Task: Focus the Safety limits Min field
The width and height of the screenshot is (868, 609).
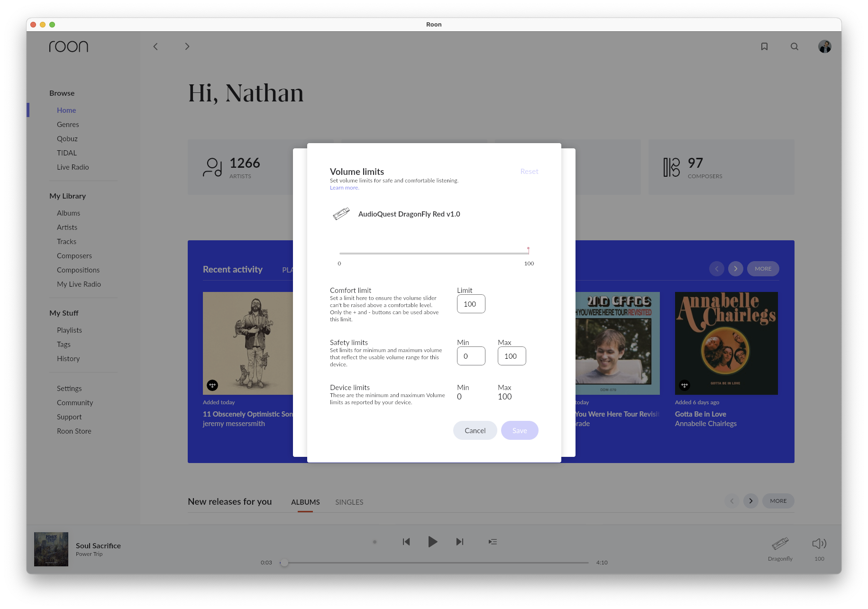Action: tap(471, 356)
